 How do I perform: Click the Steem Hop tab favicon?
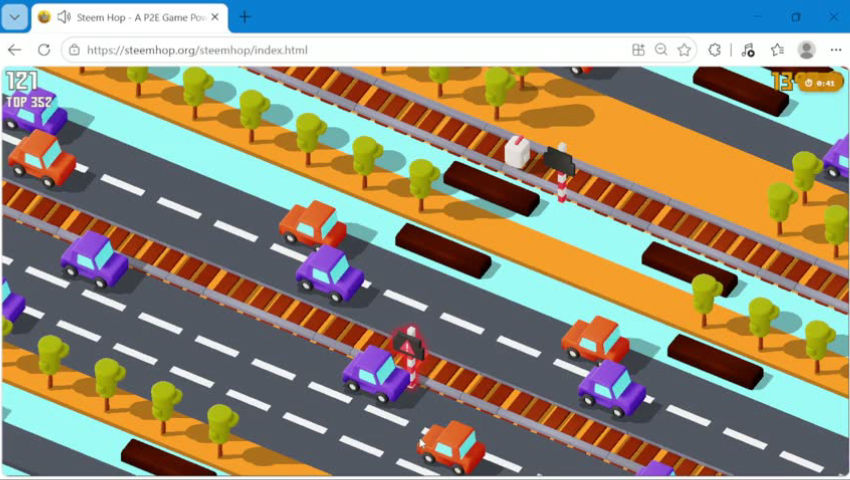44,17
